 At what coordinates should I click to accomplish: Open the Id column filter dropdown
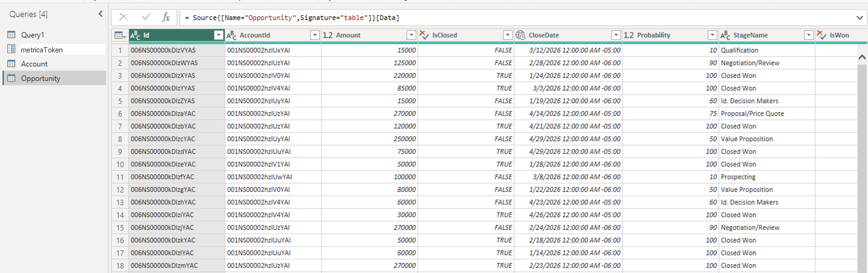tap(219, 35)
